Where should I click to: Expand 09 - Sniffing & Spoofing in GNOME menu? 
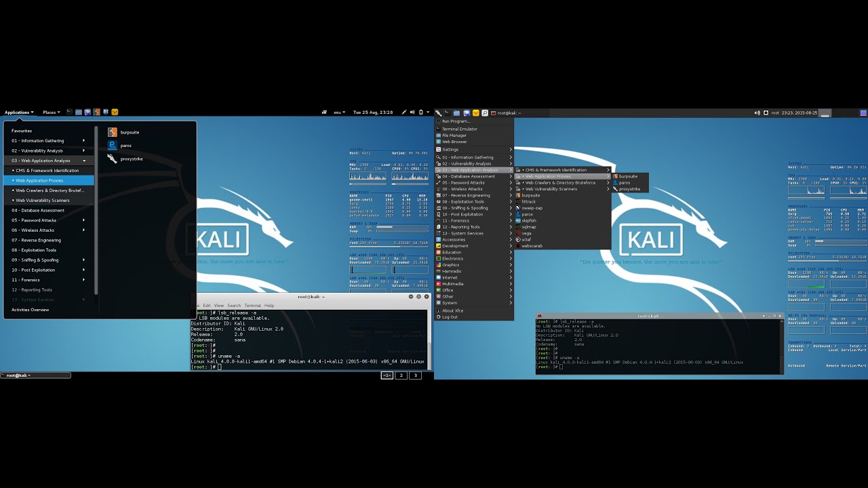tap(49, 260)
